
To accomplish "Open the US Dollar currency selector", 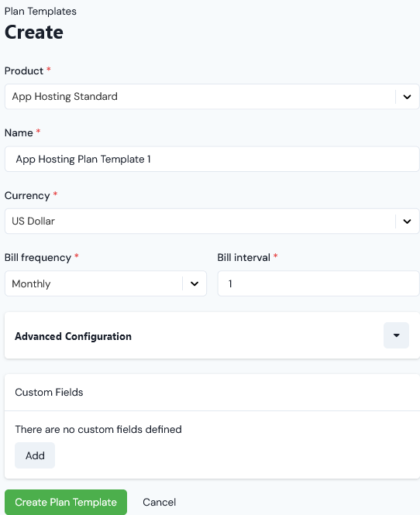I will [x=212, y=221].
